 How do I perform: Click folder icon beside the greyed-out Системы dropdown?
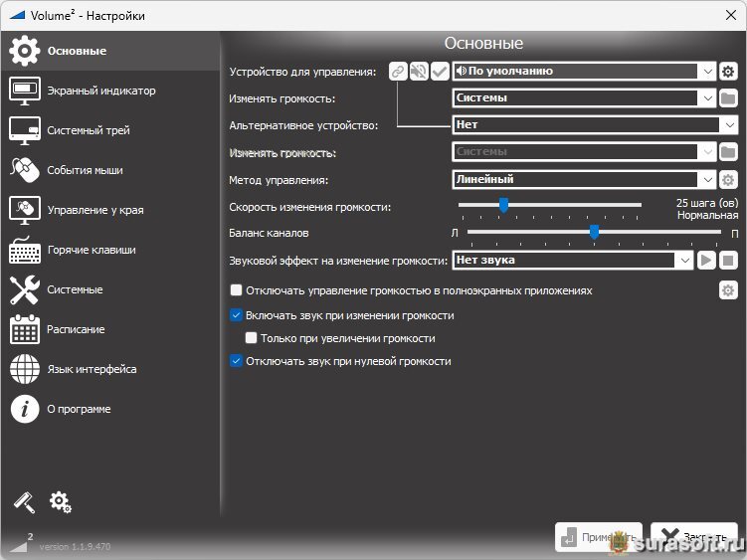pyautogui.click(x=728, y=152)
